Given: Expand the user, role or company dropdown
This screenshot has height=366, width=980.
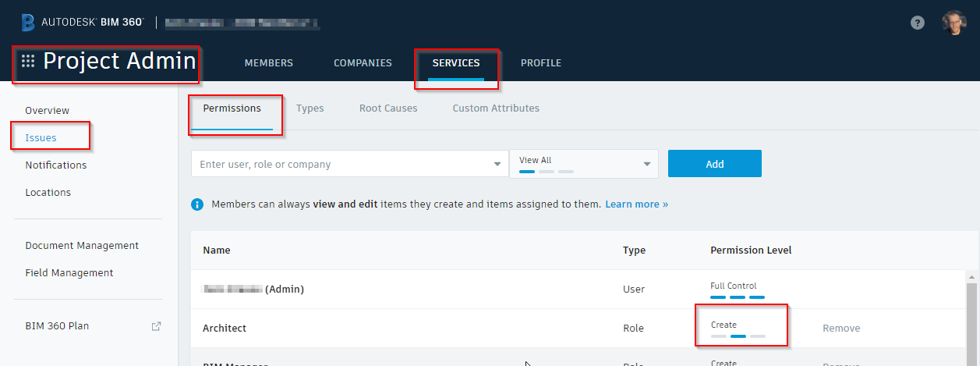Looking at the screenshot, I should pos(497,165).
